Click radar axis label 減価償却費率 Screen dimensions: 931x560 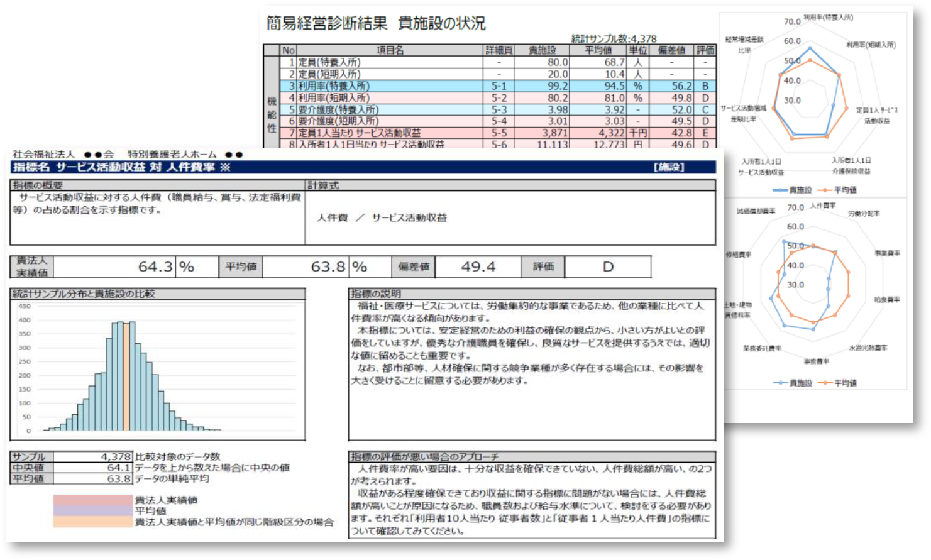point(756,211)
